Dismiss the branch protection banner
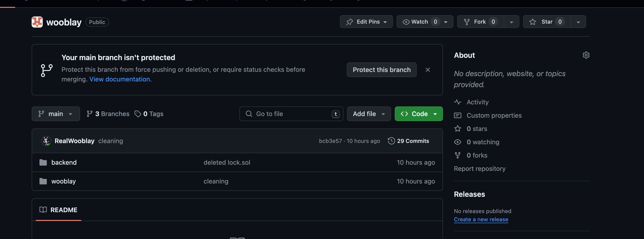Viewport: 644px width, 239px height. coord(428,70)
